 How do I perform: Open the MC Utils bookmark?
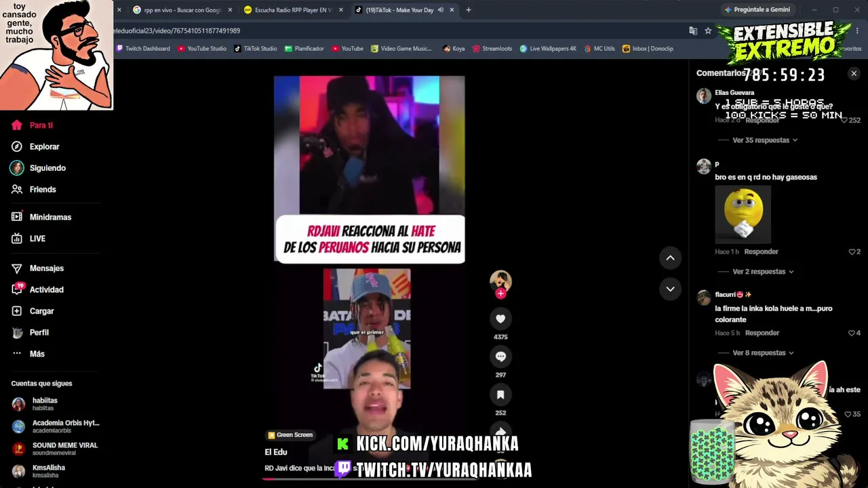[x=599, y=49]
